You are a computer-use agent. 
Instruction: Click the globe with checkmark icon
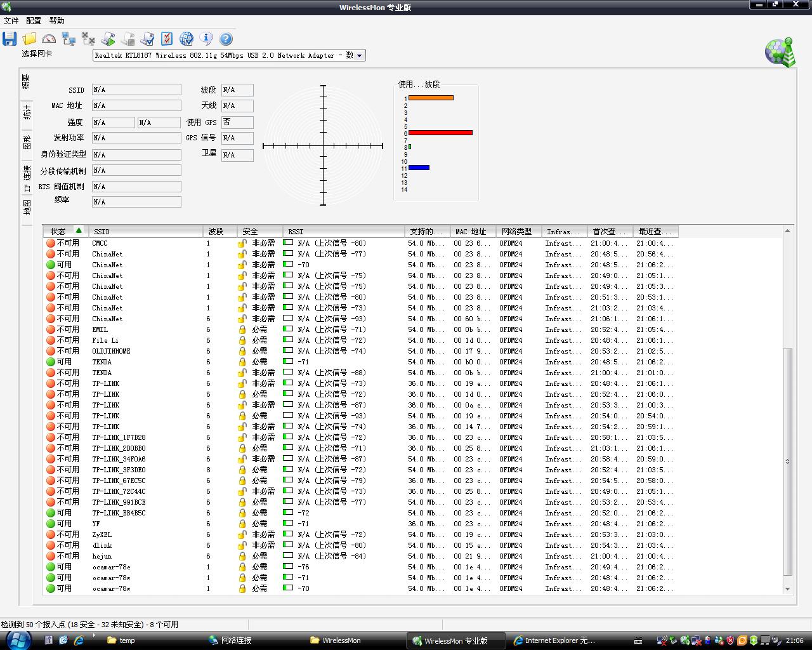pos(187,39)
